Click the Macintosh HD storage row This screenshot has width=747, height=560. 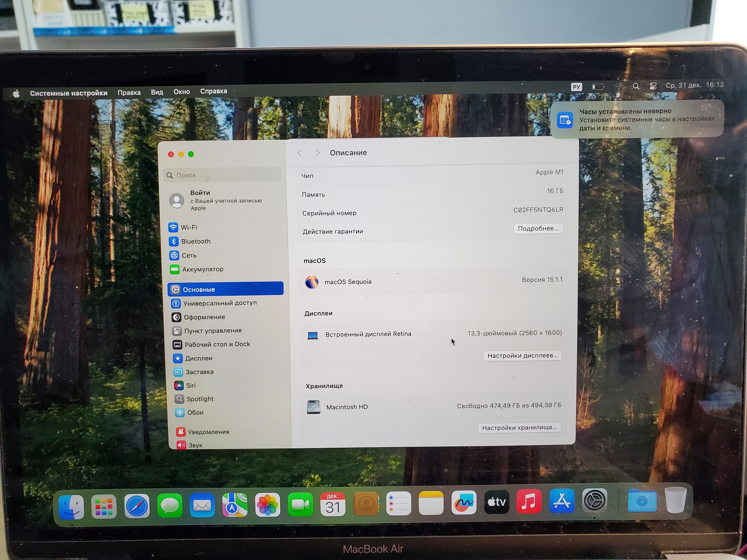coord(434,407)
